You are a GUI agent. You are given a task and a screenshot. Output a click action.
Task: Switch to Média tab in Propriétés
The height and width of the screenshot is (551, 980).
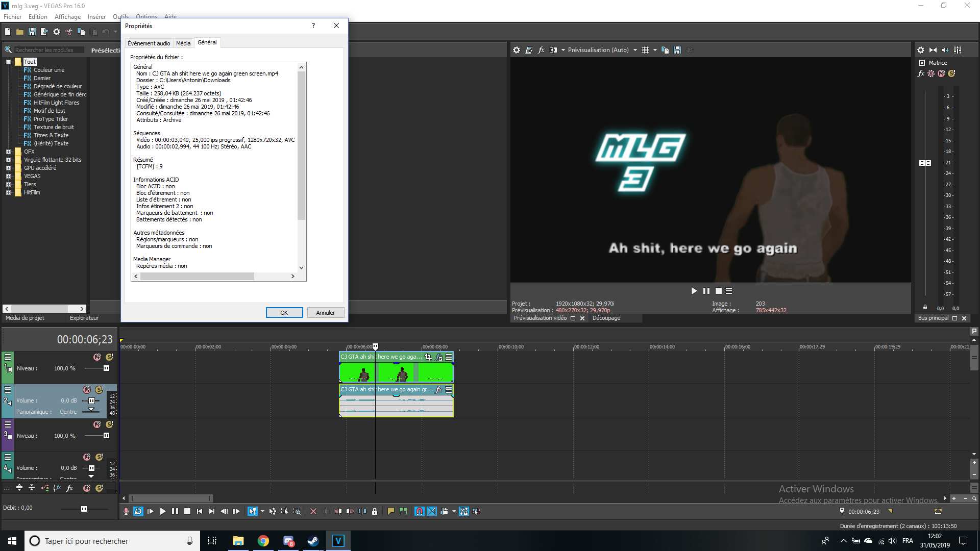click(x=183, y=43)
